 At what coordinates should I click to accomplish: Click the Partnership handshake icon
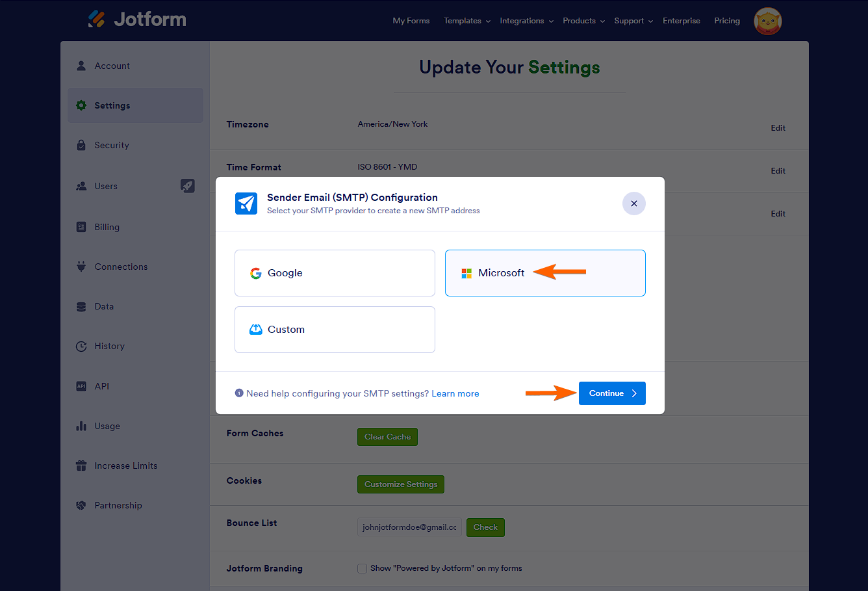point(81,505)
